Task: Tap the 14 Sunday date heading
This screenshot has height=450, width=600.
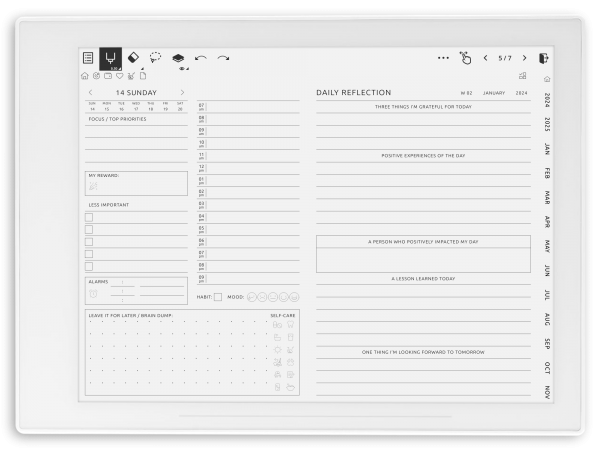Action: [136, 93]
